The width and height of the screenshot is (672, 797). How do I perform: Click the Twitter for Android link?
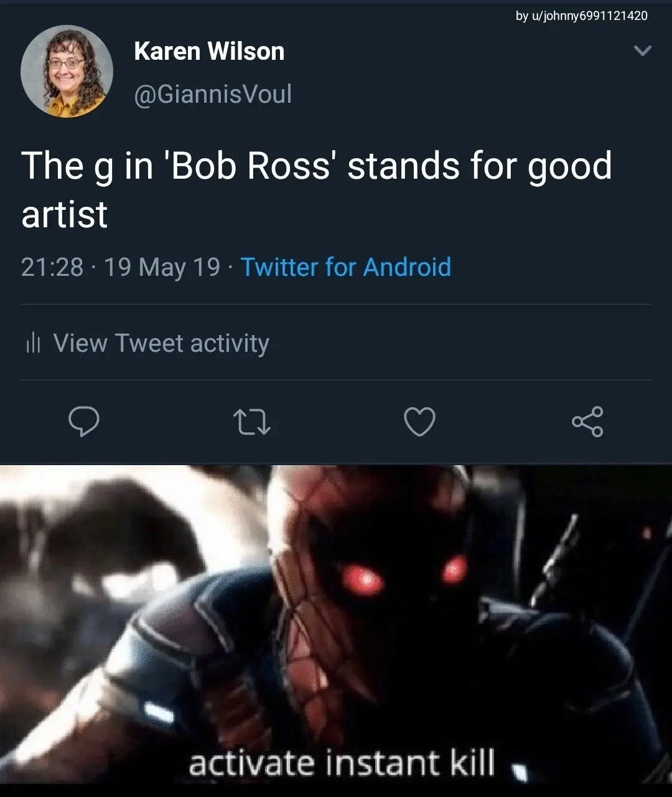(345, 267)
